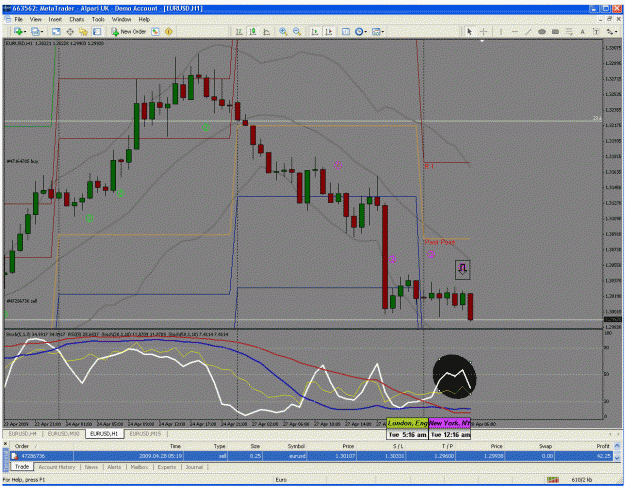Click the Zoom In magnifier icon
The height and width of the screenshot is (486, 625).
(x=283, y=31)
